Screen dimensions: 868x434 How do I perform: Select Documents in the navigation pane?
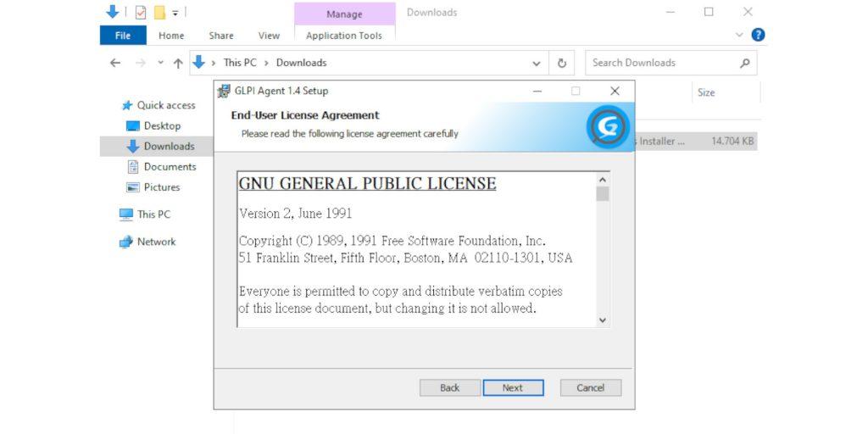click(x=161, y=167)
